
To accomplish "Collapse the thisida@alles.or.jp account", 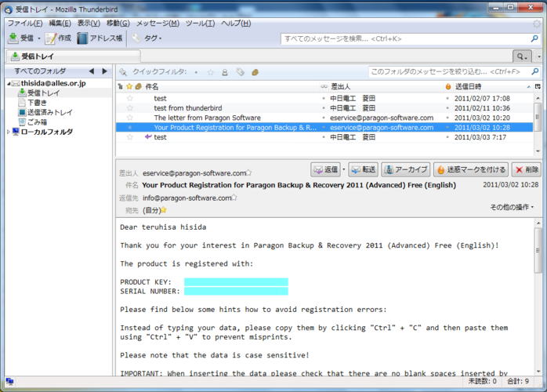I will (9, 83).
